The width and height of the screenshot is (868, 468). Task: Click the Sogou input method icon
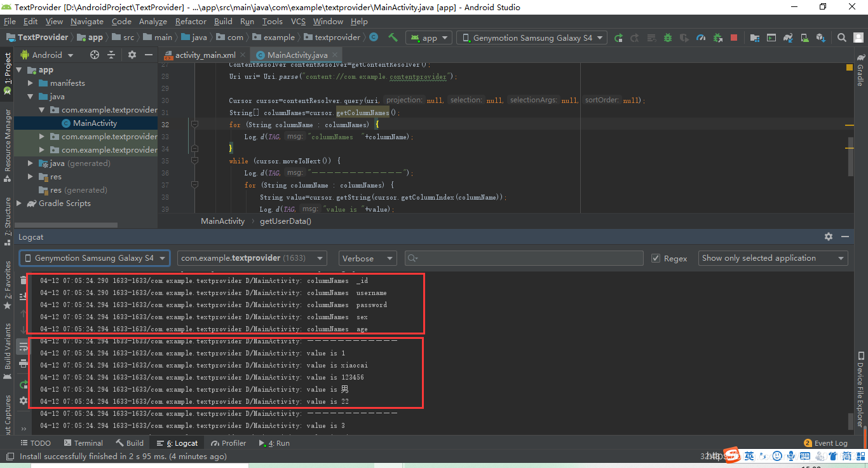733,455
